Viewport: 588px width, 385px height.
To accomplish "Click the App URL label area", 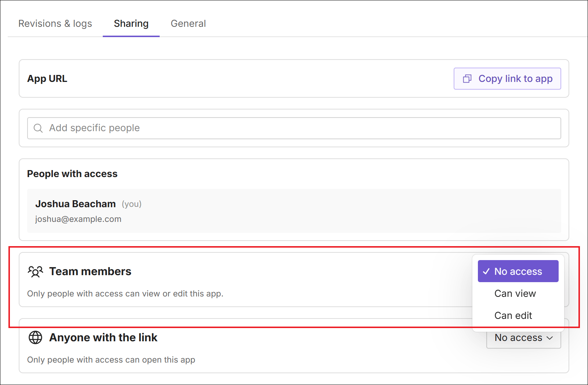I will (x=47, y=78).
